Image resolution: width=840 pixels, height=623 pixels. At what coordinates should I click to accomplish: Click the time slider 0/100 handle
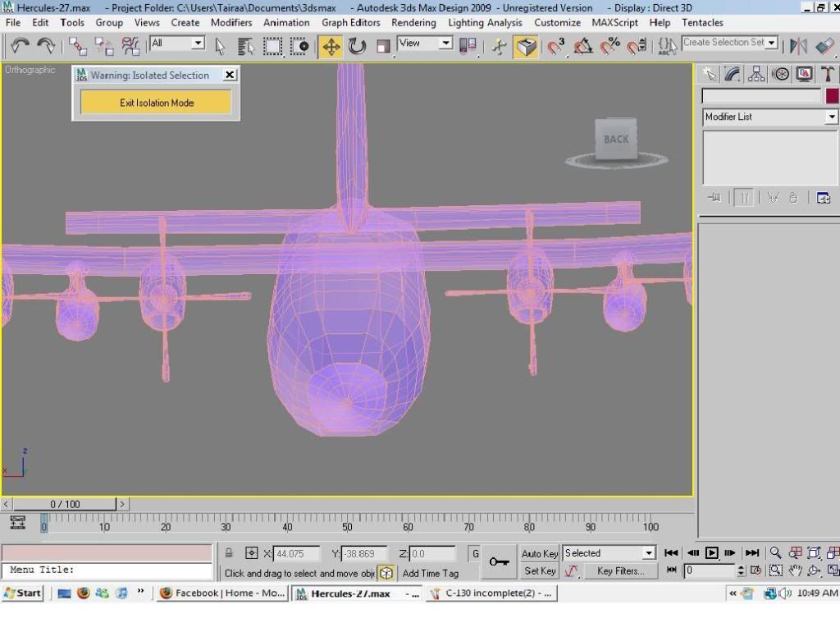[x=64, y=504]
